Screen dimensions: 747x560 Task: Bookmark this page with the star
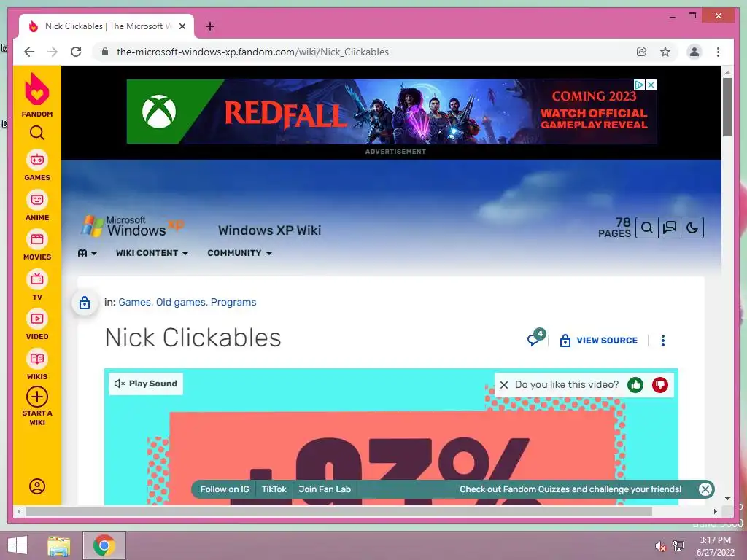click(665, 52)
